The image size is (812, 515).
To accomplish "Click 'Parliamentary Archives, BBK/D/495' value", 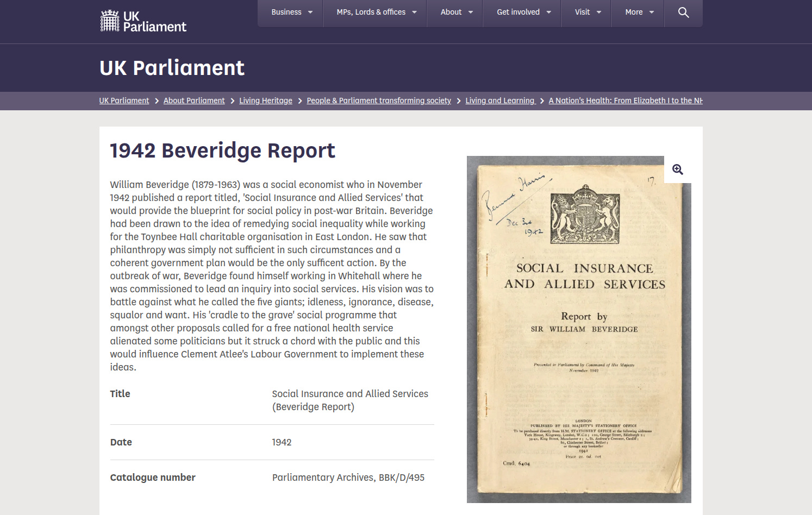I will click(348, 478).
